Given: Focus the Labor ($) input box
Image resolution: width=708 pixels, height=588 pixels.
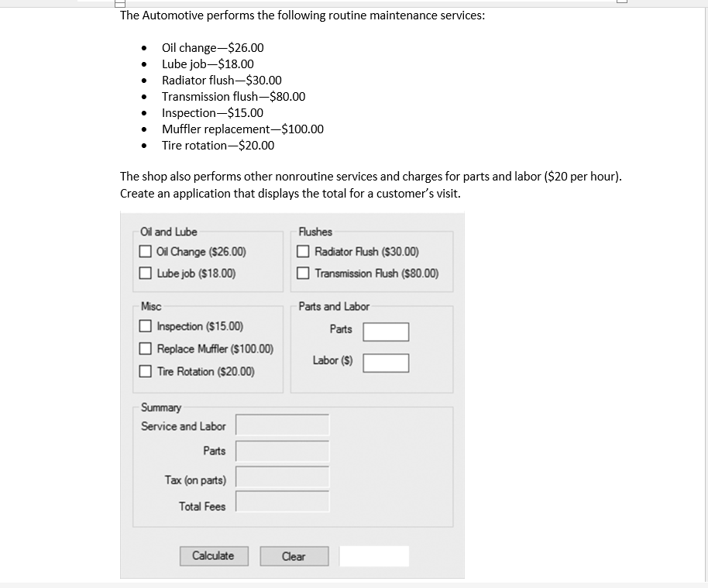Looking at the screenshot, I should 386,363.
